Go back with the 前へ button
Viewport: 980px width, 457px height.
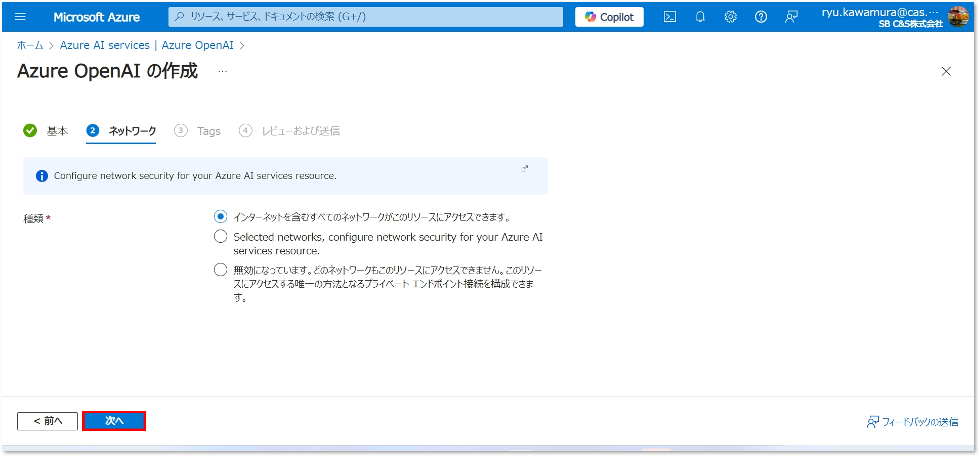click(47, 421)
